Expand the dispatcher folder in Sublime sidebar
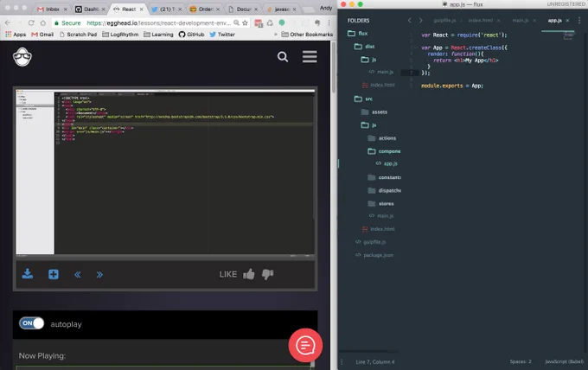588x370 pixels. click(x=385, y=191)
